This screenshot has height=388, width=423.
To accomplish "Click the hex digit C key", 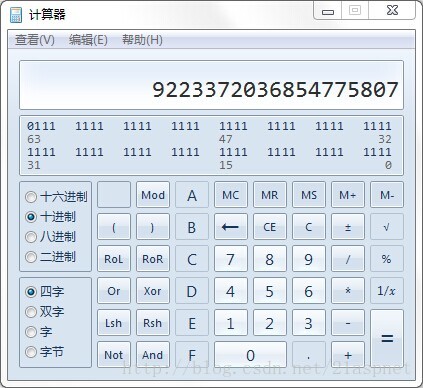I will [x=192, y=259].
